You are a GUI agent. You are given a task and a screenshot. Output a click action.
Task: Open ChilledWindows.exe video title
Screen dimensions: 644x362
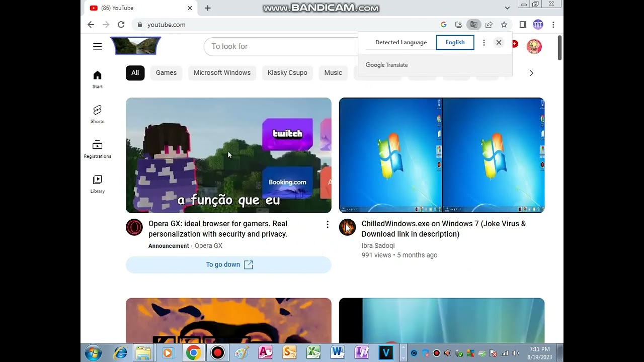(444, 229)
